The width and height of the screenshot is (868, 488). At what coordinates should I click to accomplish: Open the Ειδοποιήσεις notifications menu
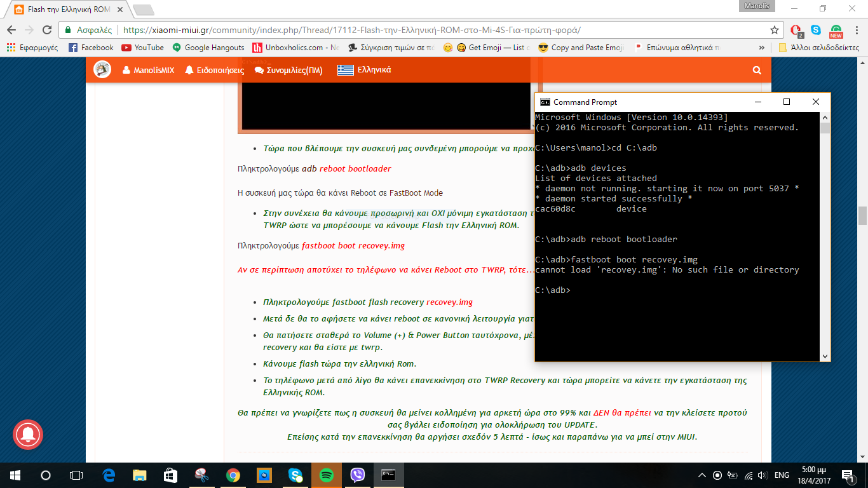[214, 71]
